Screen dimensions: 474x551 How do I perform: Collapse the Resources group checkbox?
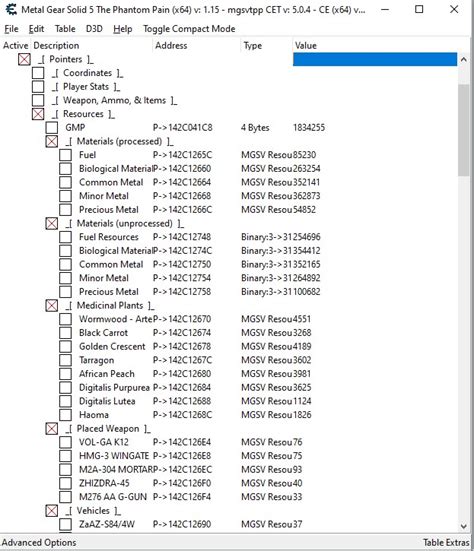click(x=38, y=114)
